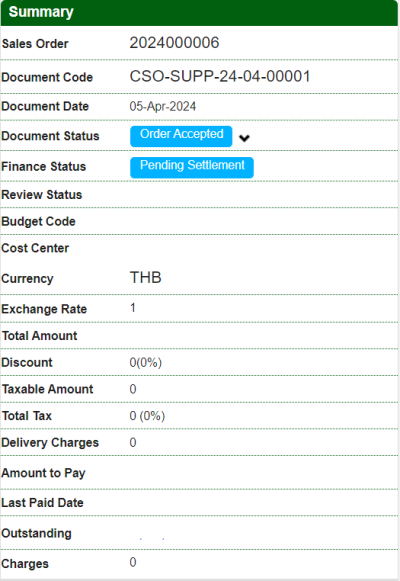Image resolution: width=400 pixels, height=581 pixels.
Task: Click the Delivery Charges value 0
Action: [x=133, y=442]
